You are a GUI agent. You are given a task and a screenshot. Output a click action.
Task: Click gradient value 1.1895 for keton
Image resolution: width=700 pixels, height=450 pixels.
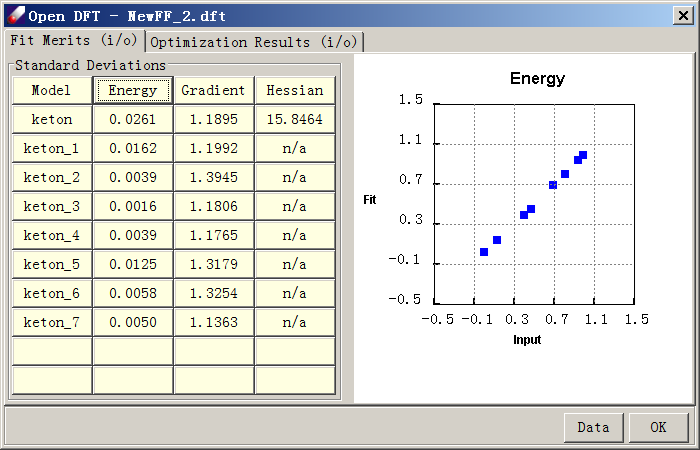[x=214, y=119]
